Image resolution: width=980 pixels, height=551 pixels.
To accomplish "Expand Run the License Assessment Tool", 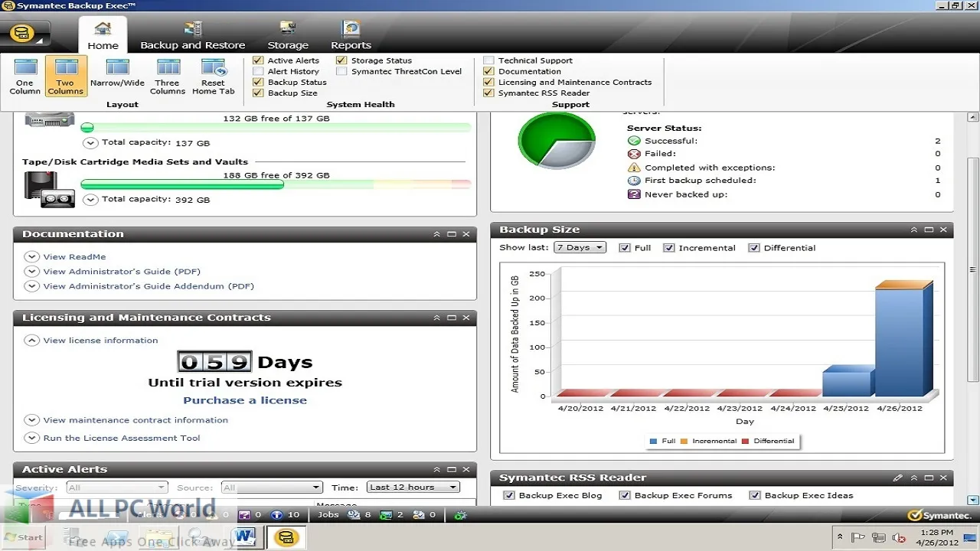I will pyautogui.click(x=31, y=439).
